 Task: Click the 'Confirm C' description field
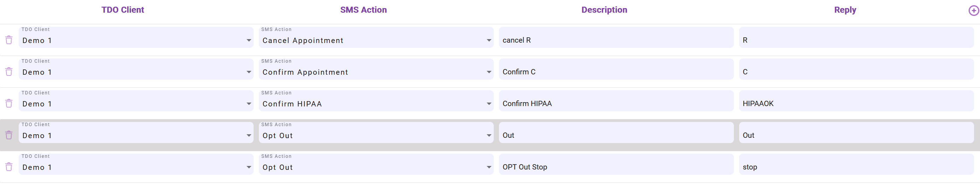pyautogui.click(x=616, y=72)
